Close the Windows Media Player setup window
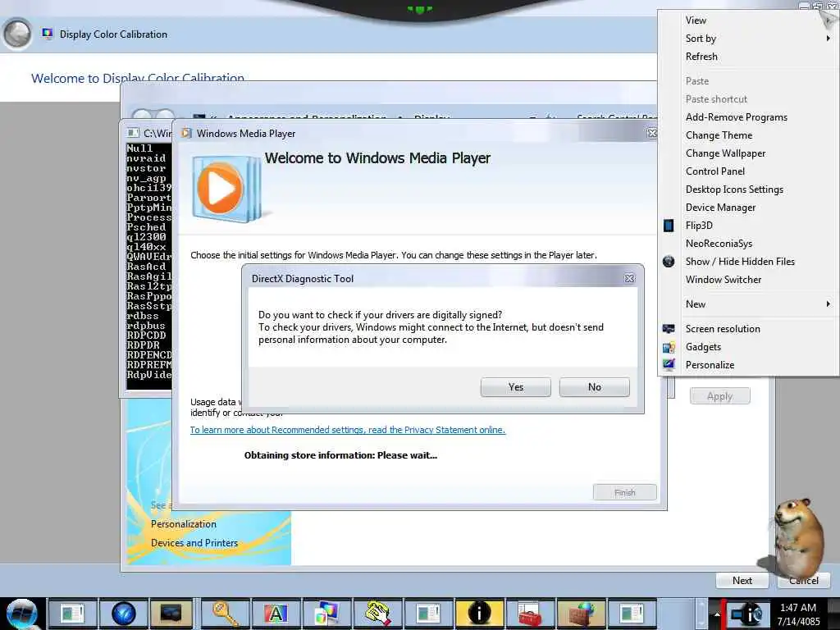The height and width of the screenshot is (630, 840). 652,134
